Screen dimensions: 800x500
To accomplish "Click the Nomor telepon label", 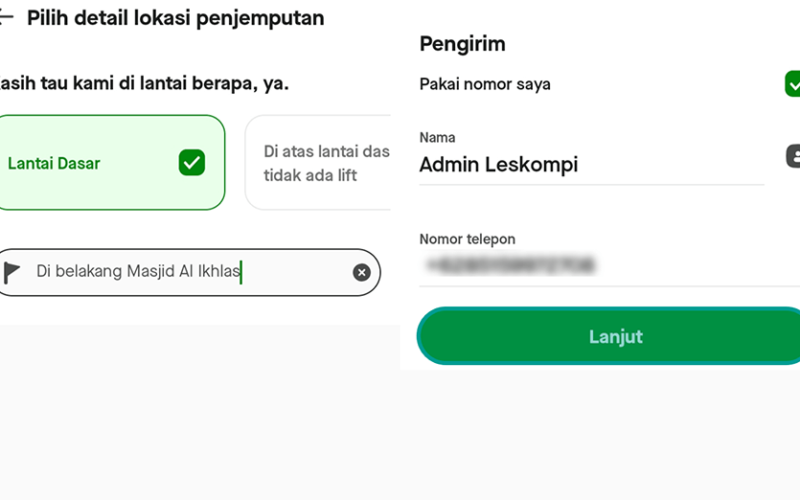I will [x=467, y=239].
